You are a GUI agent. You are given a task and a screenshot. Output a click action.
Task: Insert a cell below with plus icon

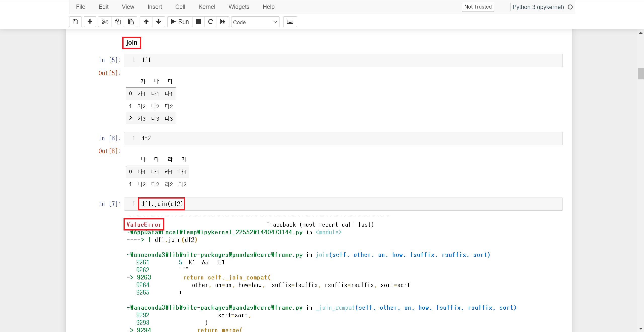click(90, 22)
